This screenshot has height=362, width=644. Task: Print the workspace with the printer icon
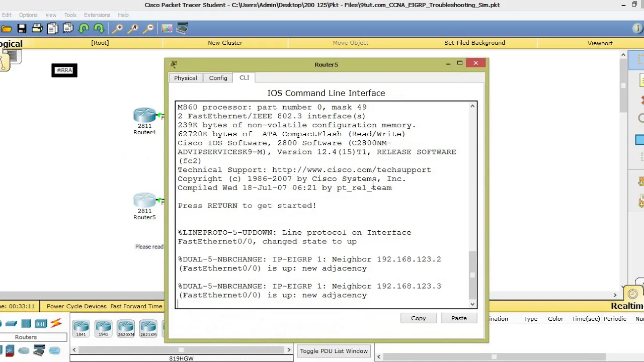point(37,29)
